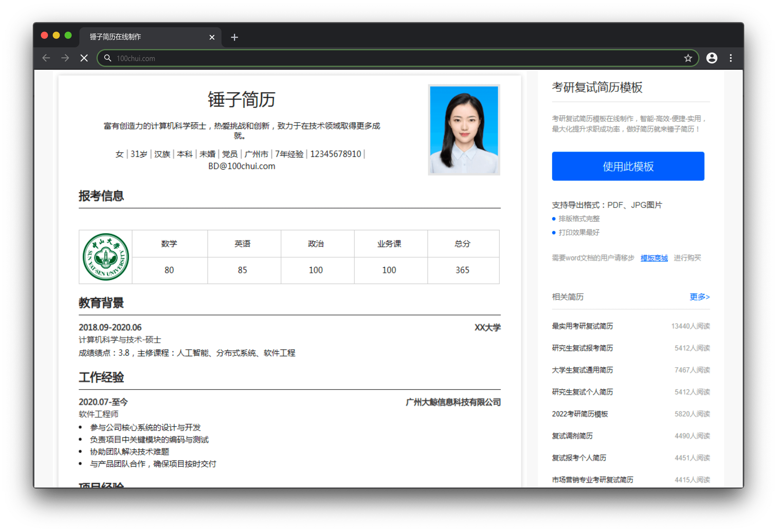Open 研究生复试个人简历

582,392
